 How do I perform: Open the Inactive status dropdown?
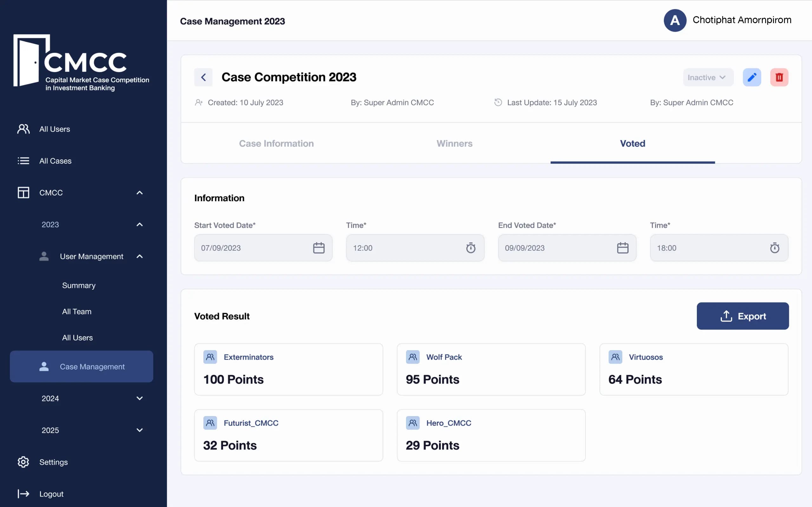[x=708, y=77]
